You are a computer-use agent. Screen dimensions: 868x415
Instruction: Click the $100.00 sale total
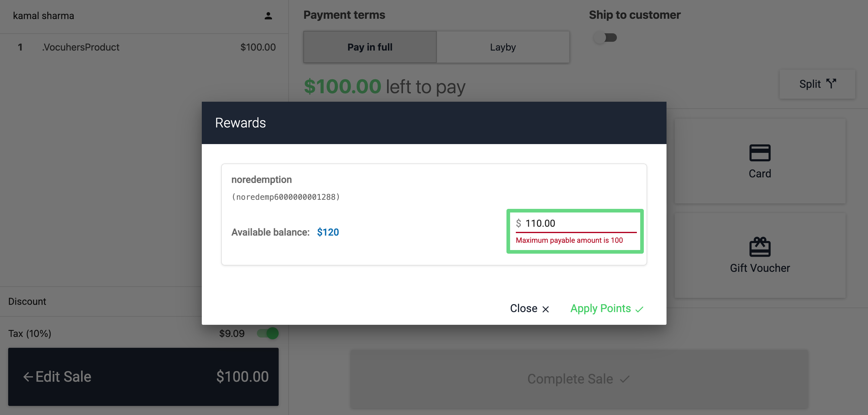coord(242,377)
